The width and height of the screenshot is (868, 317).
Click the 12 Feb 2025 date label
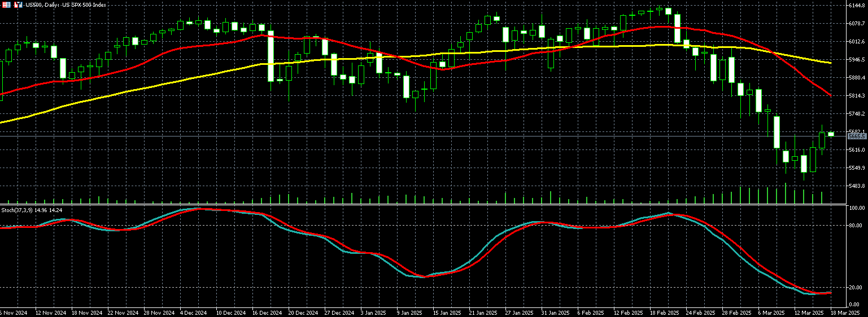tap(628, 312)
